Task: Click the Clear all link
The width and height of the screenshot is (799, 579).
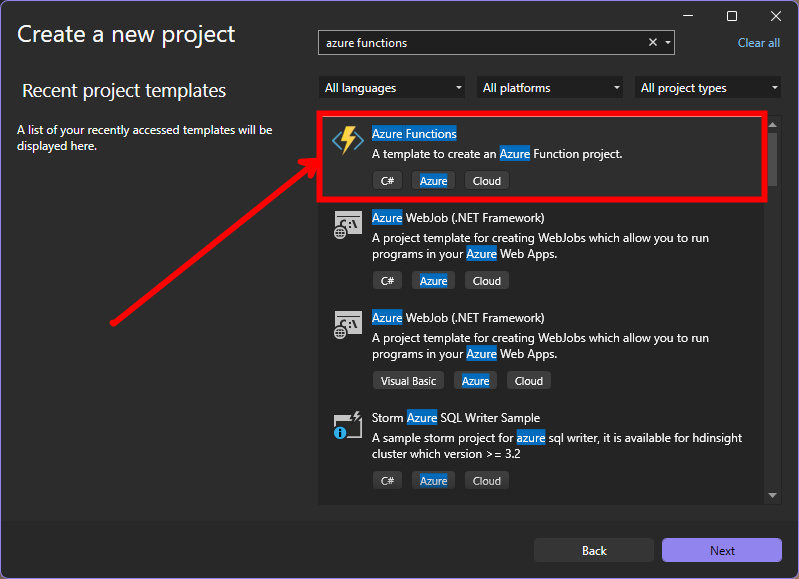Action: 758,43
